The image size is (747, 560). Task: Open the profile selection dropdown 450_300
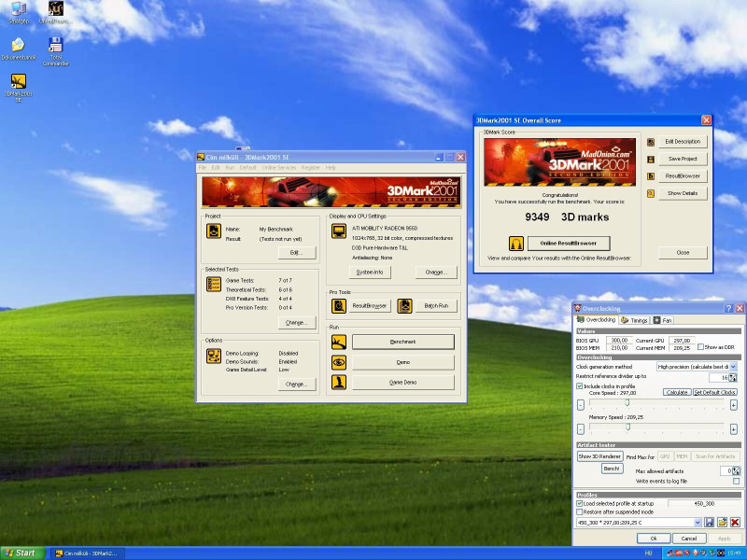698,523
